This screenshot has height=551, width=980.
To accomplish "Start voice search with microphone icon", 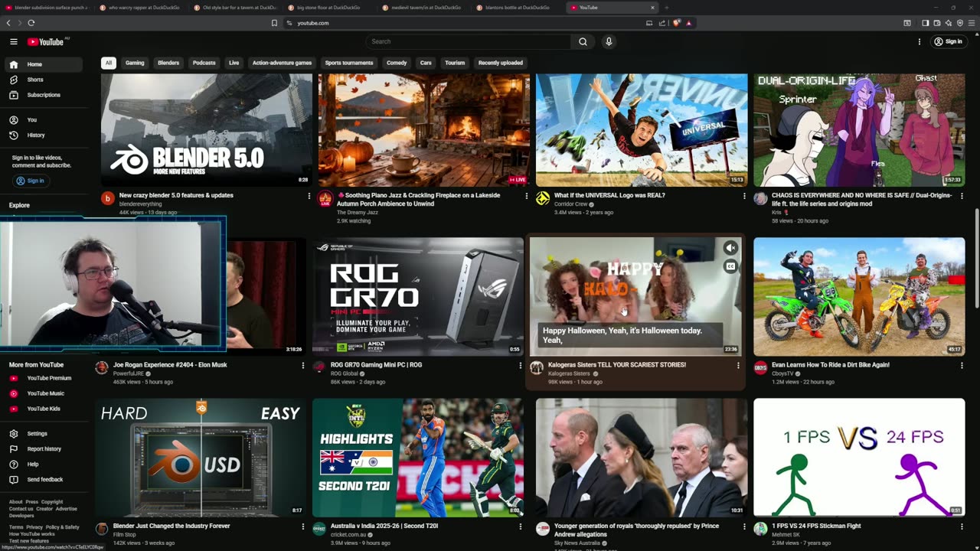I will pyautogui.click(x=609, y=41).
